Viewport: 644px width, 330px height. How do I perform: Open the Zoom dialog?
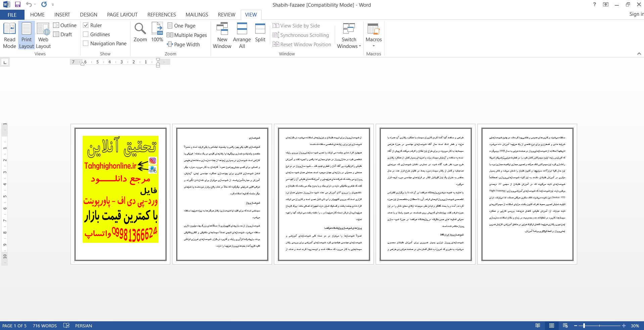point(140,33)
